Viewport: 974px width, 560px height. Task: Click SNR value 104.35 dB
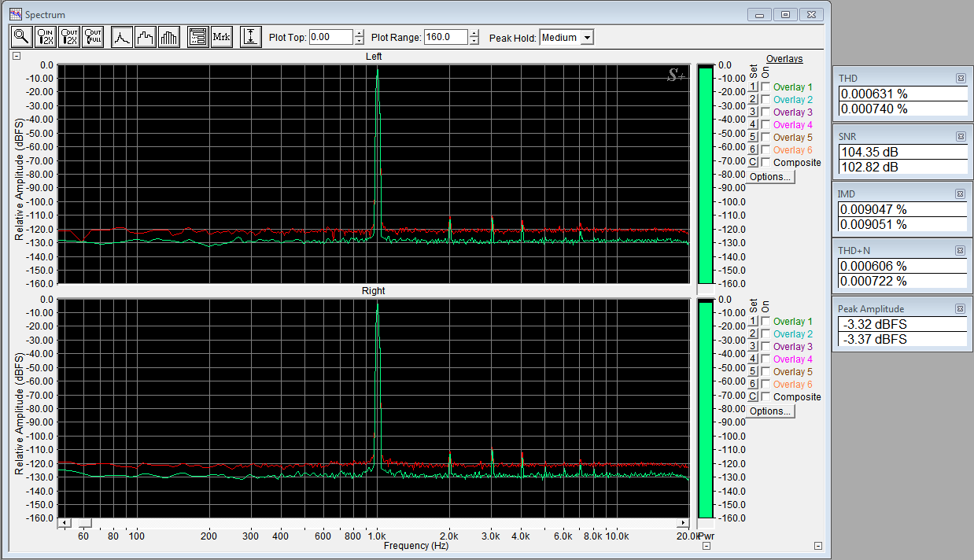pos(902,152)
